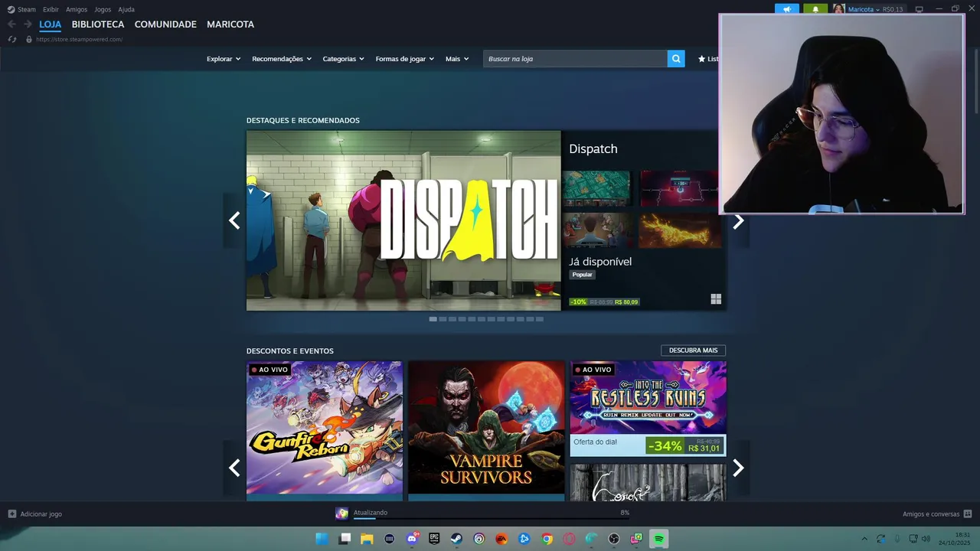The height and width of the screenshot is (551, 980).
Task: Open Epic Games Launcher from the taskbar
Action: pyautogui.click(x=434, y=539)
